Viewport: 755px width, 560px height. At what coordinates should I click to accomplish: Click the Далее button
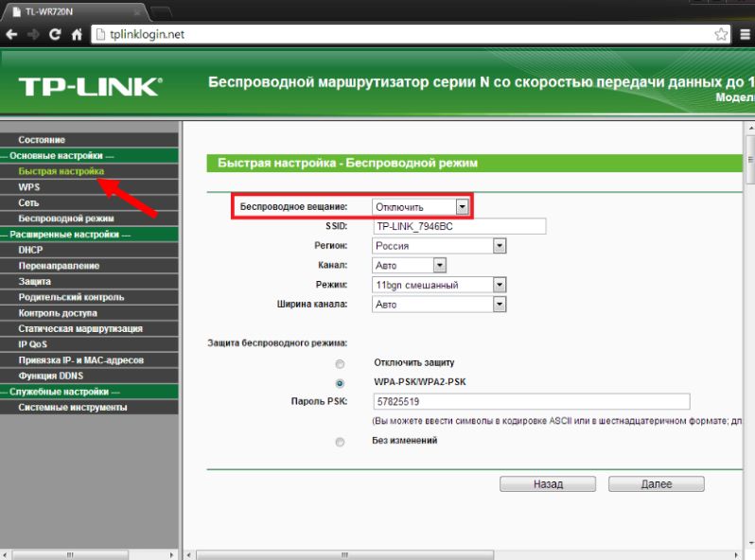point(657,484)
